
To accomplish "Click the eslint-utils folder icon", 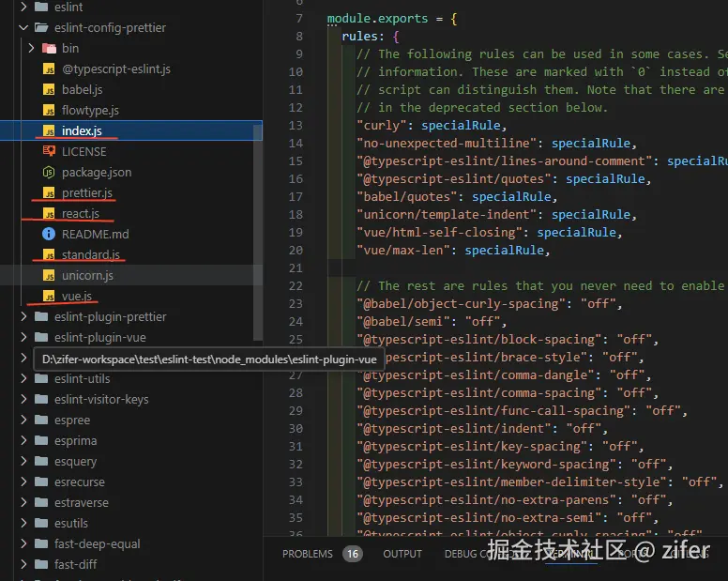I will pos(41,378).
